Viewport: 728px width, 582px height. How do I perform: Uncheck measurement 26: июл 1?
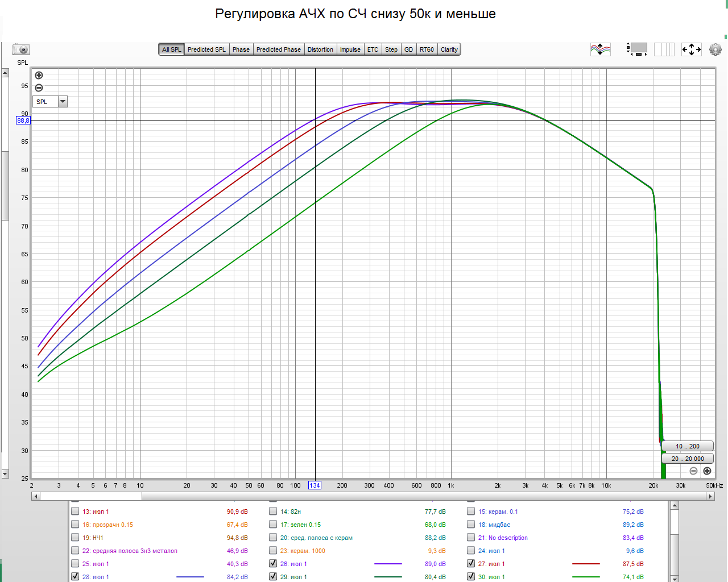coord(273,563)
